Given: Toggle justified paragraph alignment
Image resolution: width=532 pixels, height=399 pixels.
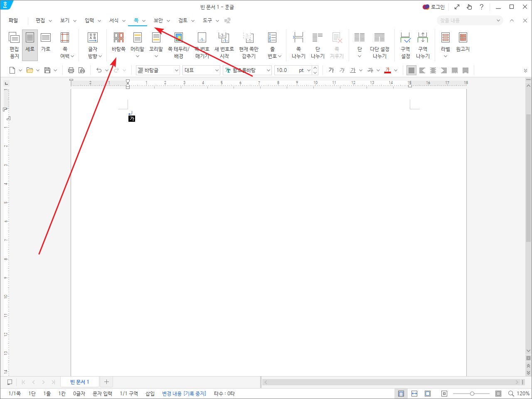Looking at the screenshot, I should click(x=411, y=70).
